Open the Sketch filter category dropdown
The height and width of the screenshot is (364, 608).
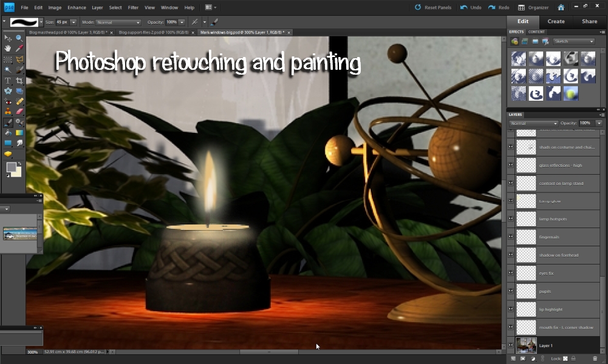(574, 41)
